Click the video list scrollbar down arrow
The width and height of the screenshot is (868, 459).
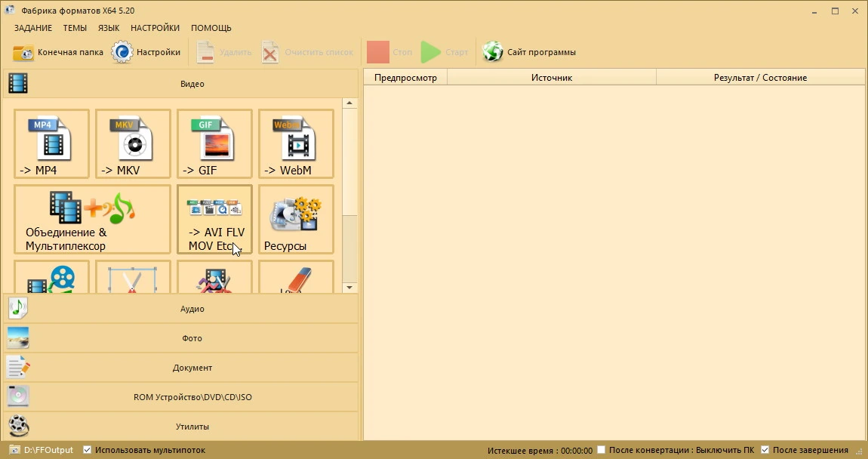(x=349, y=287)
